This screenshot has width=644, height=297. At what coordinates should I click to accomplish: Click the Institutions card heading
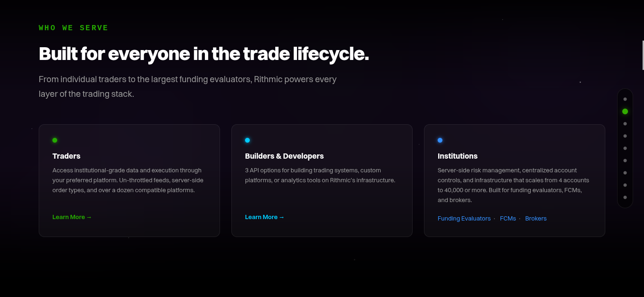(x=458, y=156)
